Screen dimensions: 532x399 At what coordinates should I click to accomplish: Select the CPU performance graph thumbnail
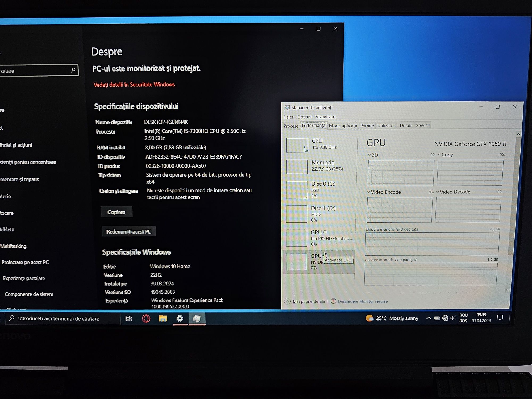tap(297, 145)
